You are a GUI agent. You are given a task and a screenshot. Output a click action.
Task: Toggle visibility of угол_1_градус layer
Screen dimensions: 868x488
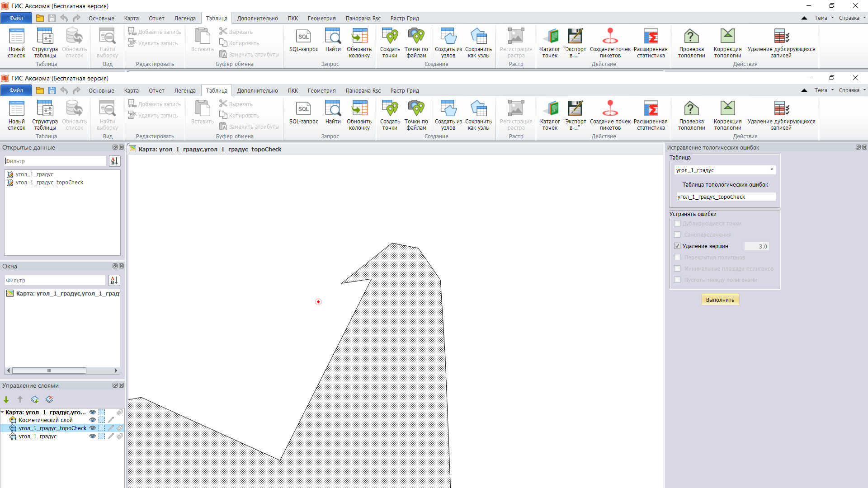92,436
